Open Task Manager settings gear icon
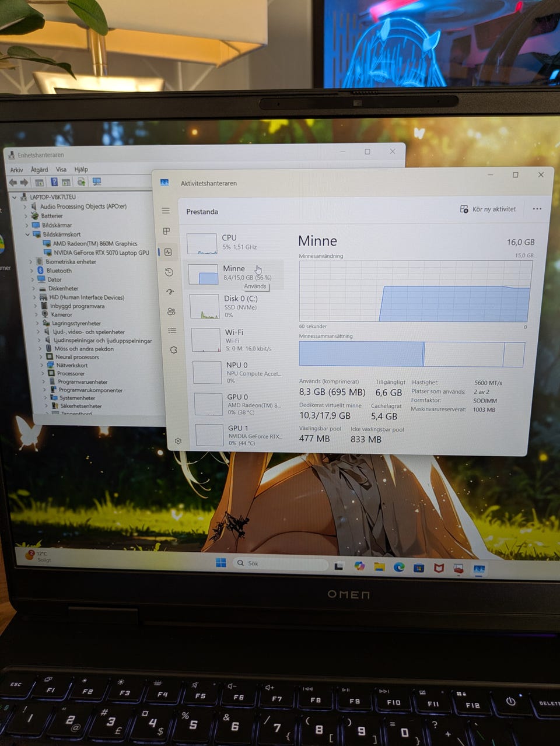 (x=178, y=441)
